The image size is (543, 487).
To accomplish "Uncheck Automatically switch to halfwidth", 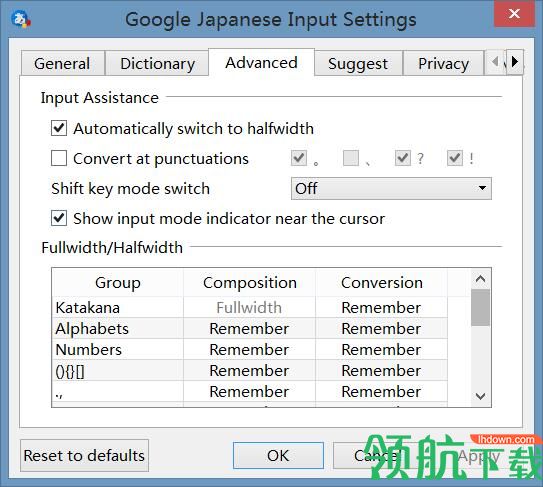I will 59,129.
